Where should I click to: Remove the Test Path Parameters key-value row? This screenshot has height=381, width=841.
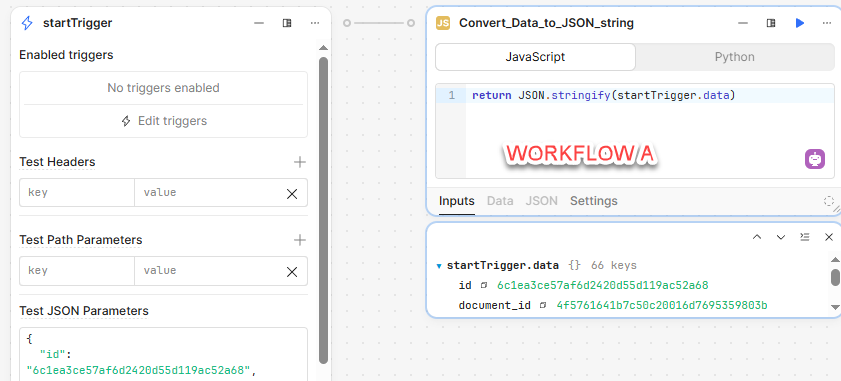pos(292,272)
